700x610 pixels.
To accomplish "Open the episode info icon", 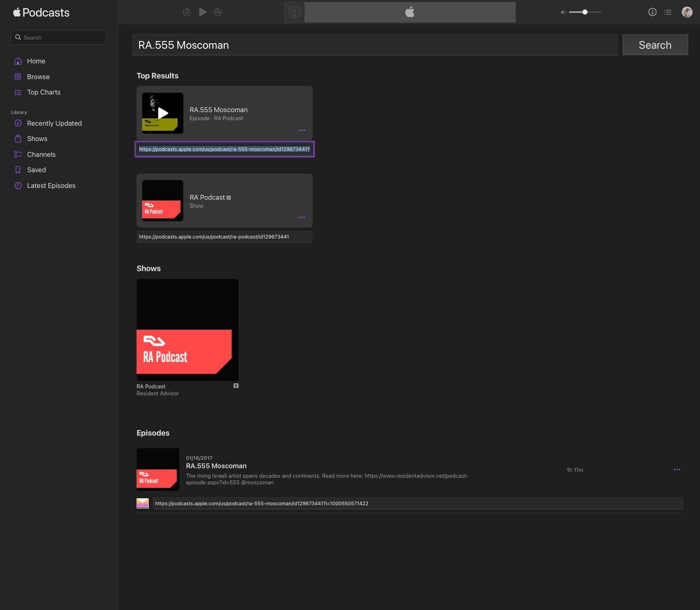I will 652,12.
